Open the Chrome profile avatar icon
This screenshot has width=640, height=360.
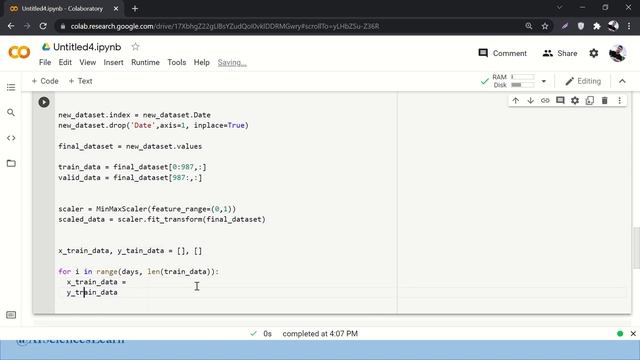(x=613, y=26)
